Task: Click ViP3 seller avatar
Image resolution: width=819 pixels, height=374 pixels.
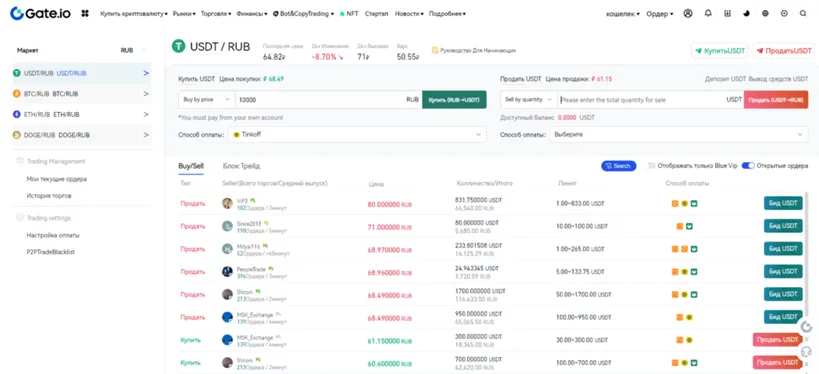Action: (x=227, y=203)
